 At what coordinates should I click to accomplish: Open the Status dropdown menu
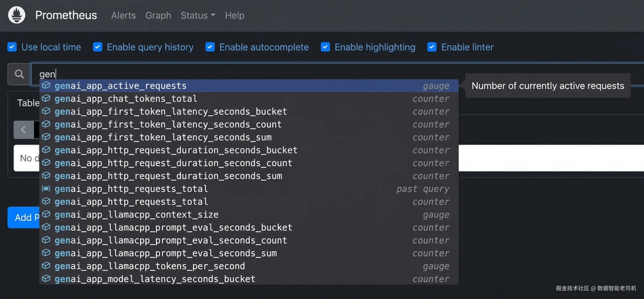click(198, 16)
